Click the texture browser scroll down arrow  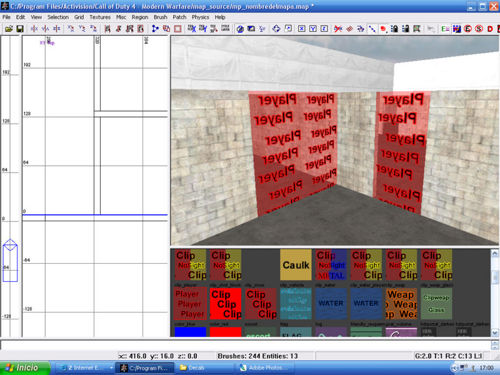pyautogui.click(x=495, y=333)
